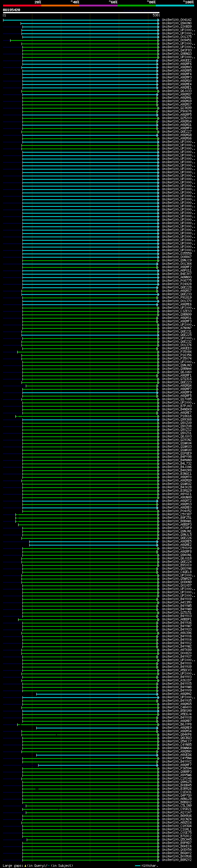Screen dimensions: 197x868
Task: Click the red 20% identity legend segment
Action: pyautogui.click(x=22, y=6)
